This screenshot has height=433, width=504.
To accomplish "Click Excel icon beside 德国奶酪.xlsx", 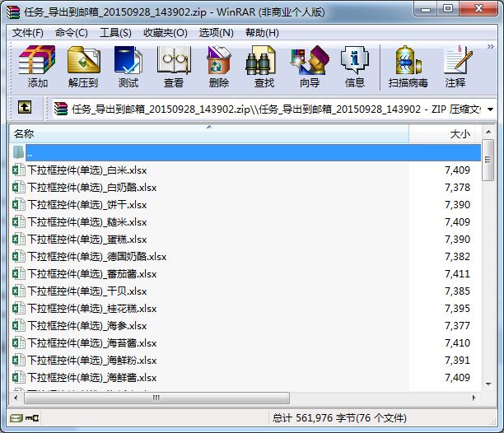I will tap(19, 257).
